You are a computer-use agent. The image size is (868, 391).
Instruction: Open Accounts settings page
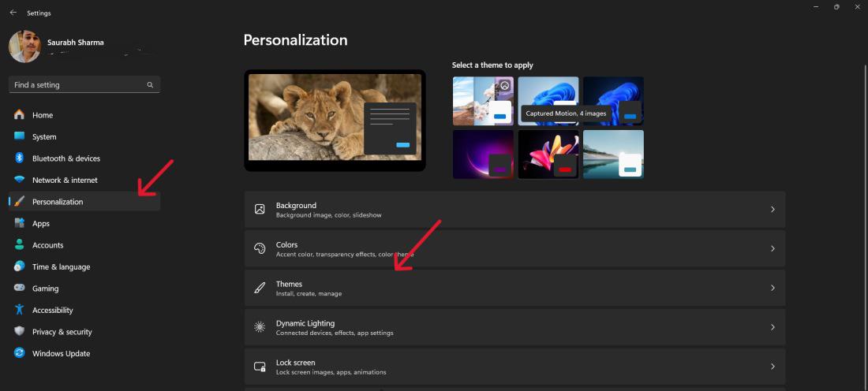point(84,245)
